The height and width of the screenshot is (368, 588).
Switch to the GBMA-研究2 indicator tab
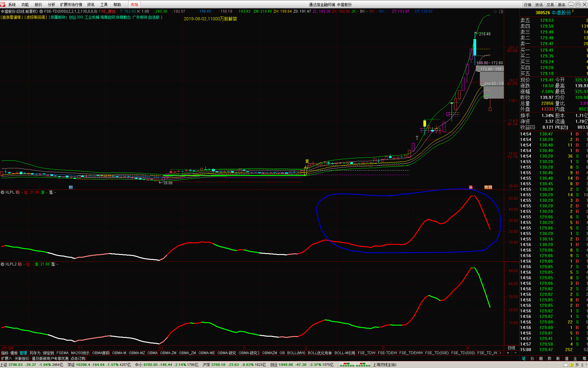249,353
